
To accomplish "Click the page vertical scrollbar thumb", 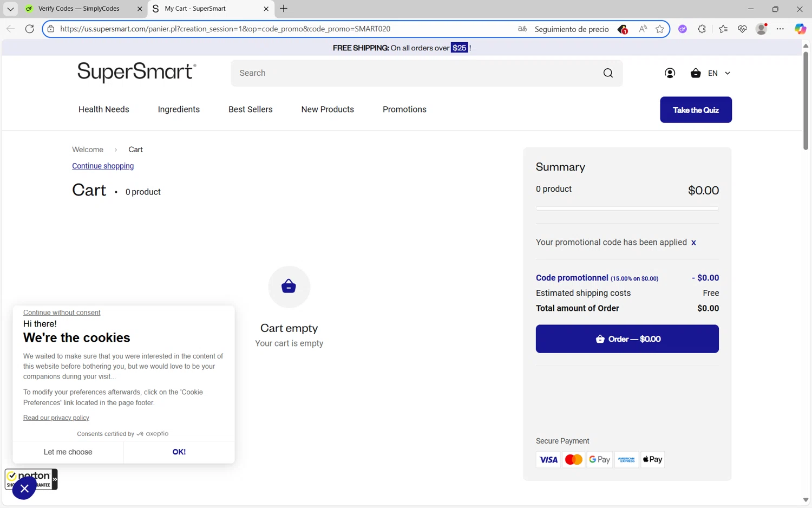I will click(x=806, y=101).
